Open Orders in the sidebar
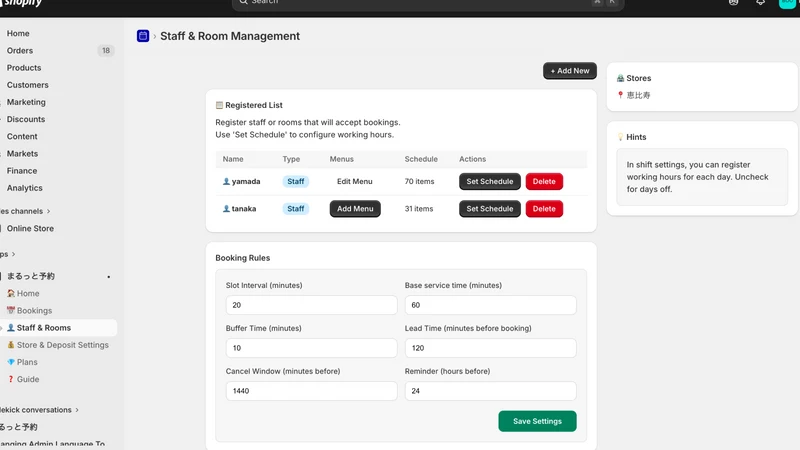The height and width of the screenshot is (450, 800). (x=20, y=51)
